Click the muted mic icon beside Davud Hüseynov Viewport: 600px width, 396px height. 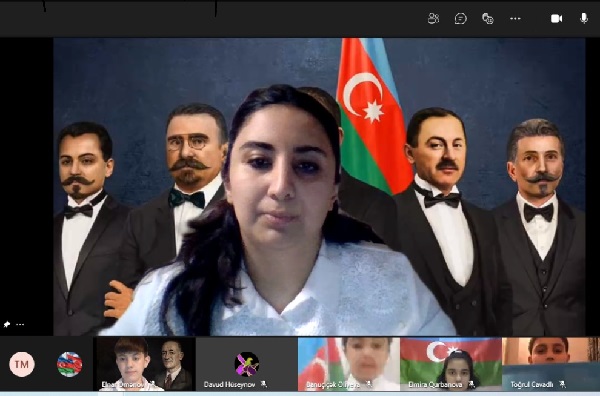tap(264, 384)
